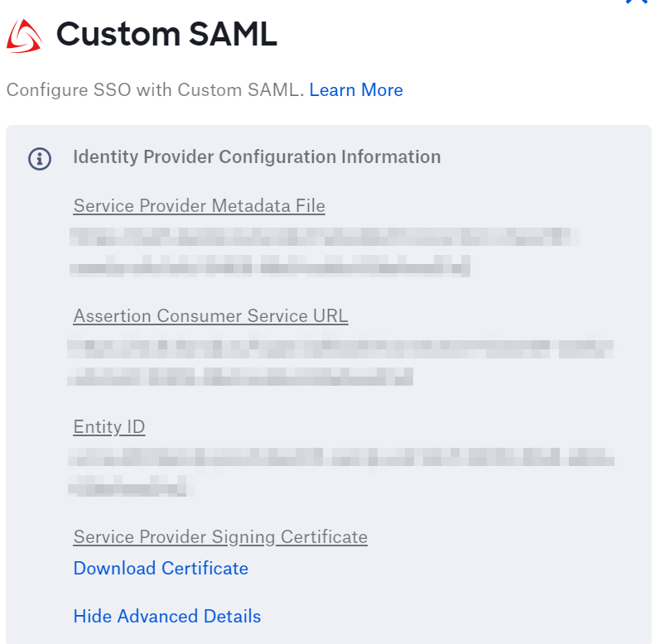
Task: Click the Download Certificate link
Action: pos(161,568)
